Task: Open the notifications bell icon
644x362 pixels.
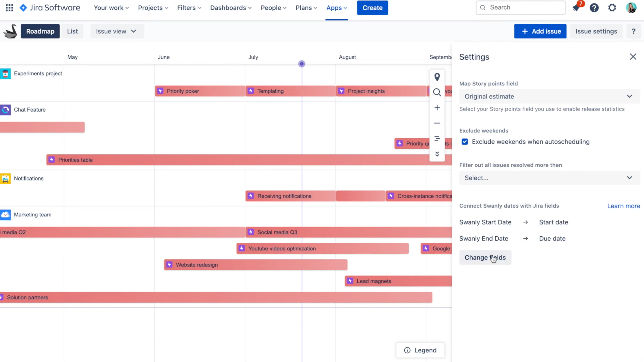Action: [576, 8]
